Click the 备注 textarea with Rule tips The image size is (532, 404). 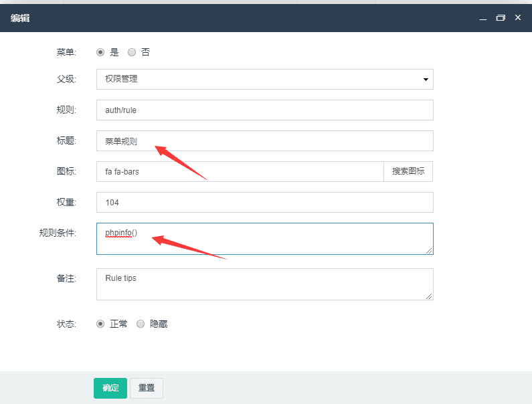[x=264, y=284]
